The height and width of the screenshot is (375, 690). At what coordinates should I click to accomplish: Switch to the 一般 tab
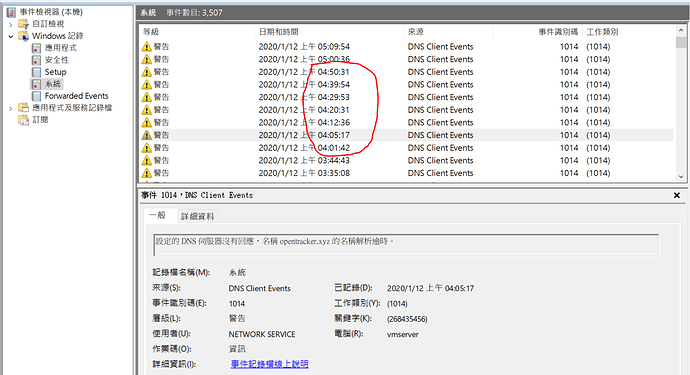[x=158, y=215]
